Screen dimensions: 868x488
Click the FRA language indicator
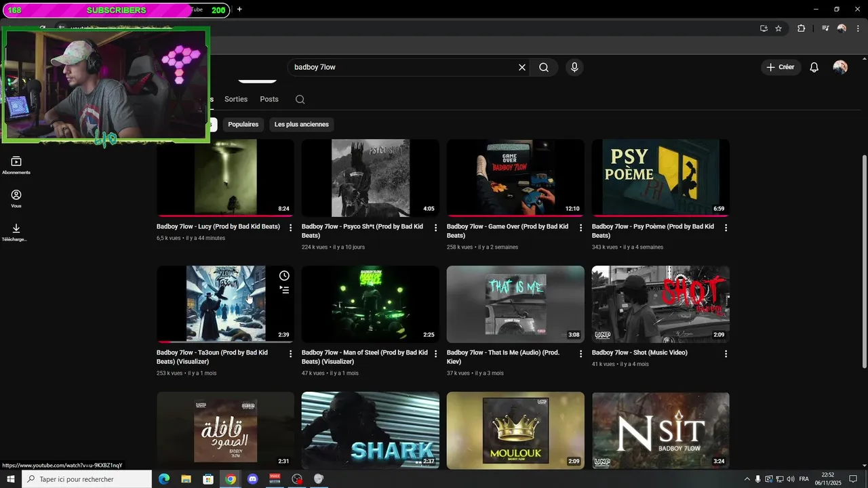pos(804,479)
